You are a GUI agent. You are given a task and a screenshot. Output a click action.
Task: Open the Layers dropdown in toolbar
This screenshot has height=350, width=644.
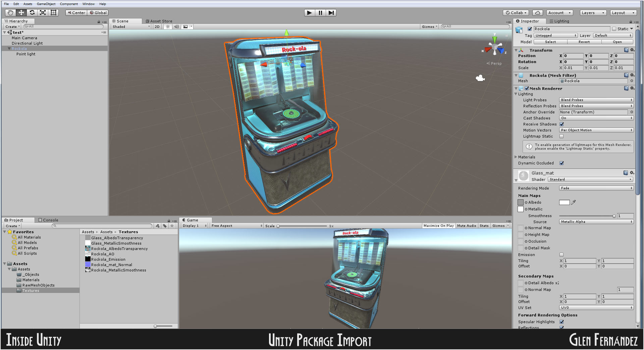pos(593,13)
